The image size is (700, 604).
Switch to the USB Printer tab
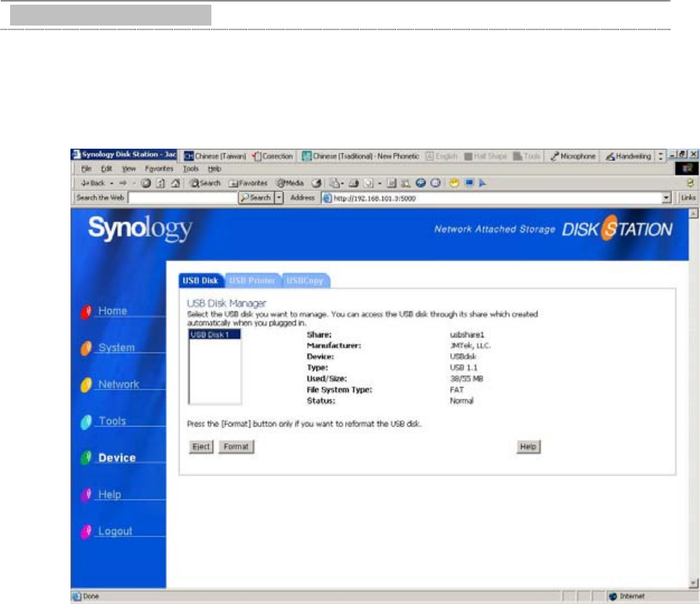pos(252,281)
